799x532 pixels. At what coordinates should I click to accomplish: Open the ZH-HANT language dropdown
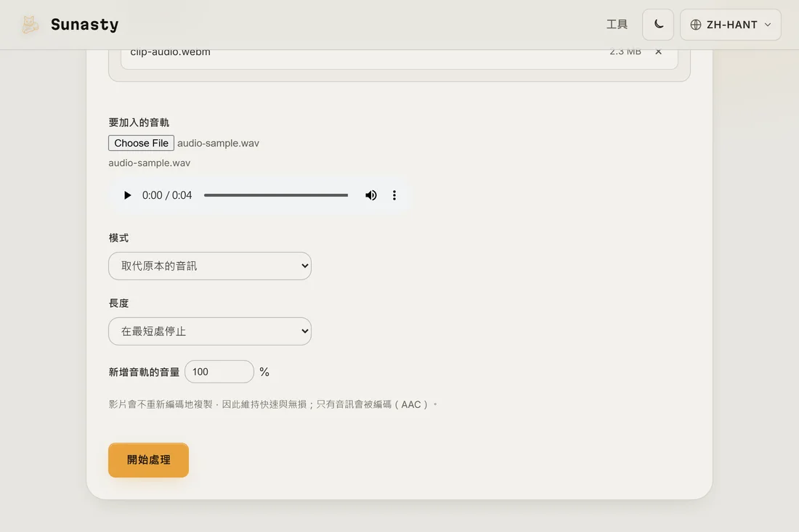point(730,25)
